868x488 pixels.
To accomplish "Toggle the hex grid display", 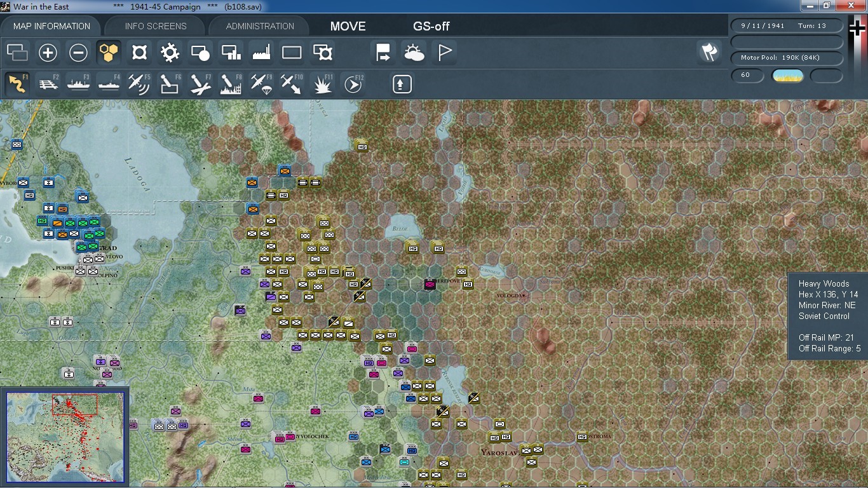I will (109, 53).
